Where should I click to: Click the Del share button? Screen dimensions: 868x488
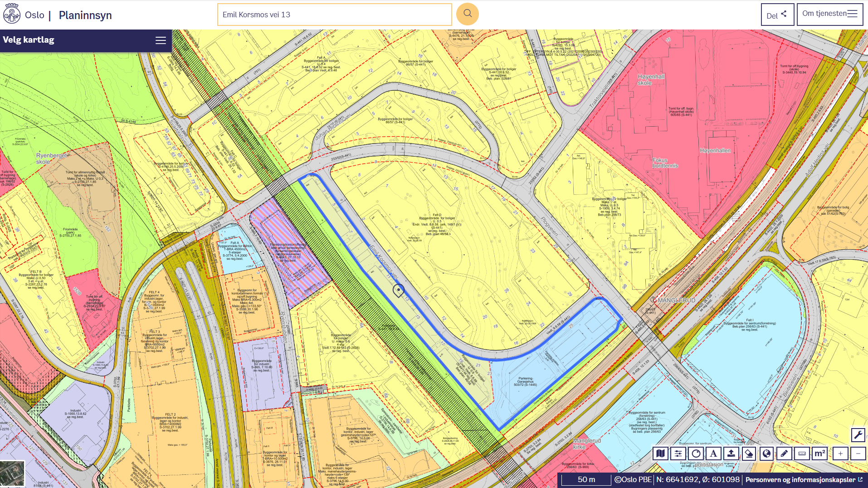777,15
